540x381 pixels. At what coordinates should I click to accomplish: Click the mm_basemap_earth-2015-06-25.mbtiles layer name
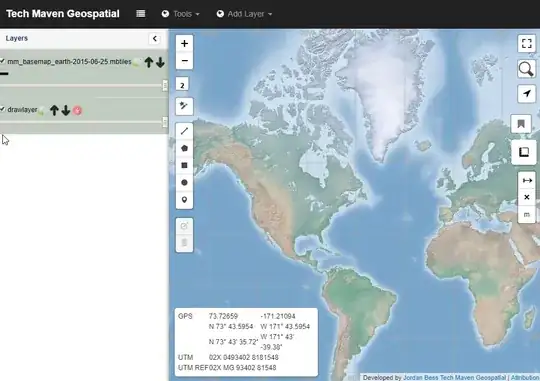point(69,62)
